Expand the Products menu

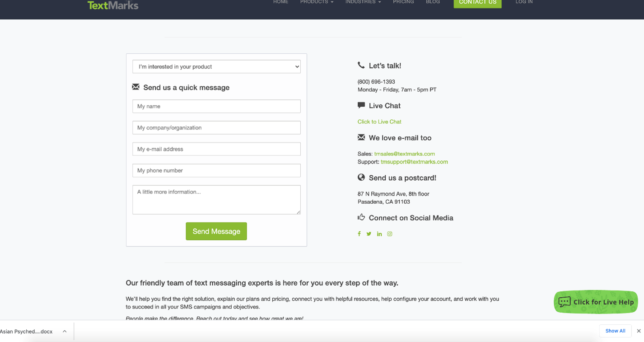(x=317, y=2)
